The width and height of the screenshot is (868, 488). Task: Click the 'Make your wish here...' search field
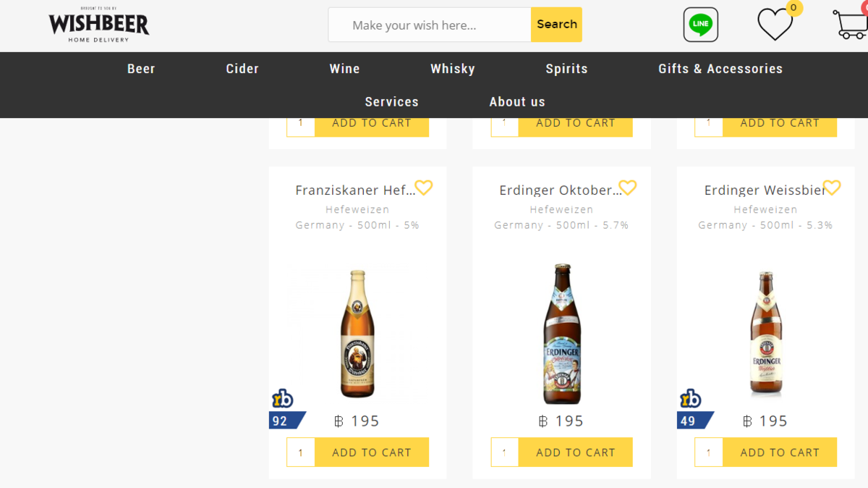430,25
